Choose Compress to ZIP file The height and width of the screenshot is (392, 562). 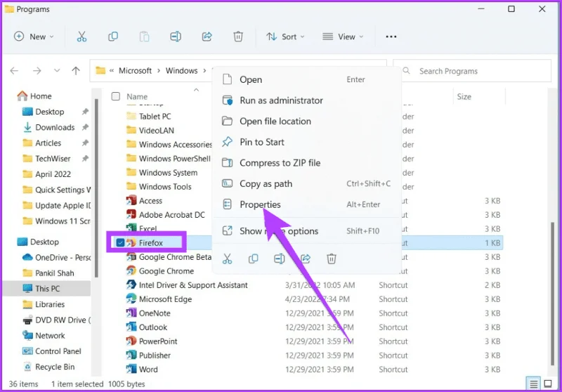(x=306, y=163)
